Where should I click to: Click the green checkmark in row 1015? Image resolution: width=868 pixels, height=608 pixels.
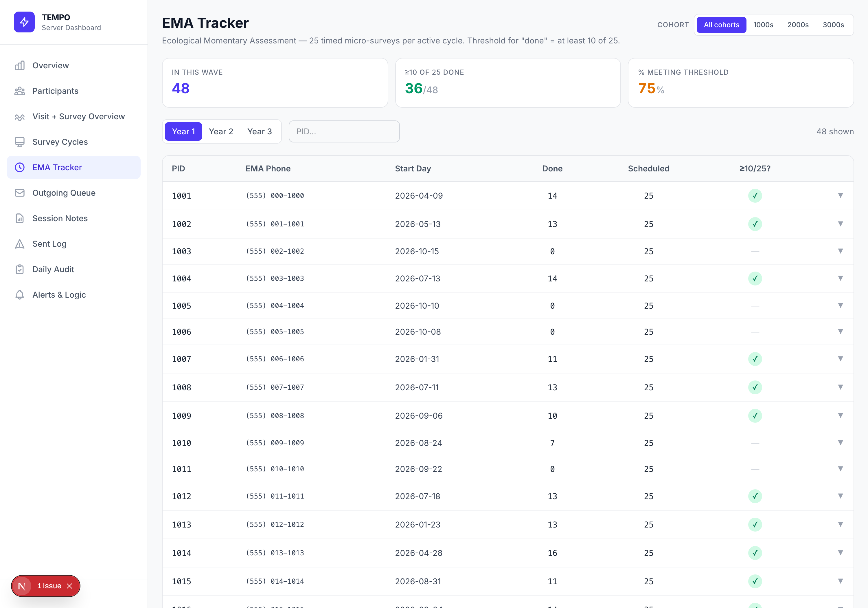click(x=755, y=582)
